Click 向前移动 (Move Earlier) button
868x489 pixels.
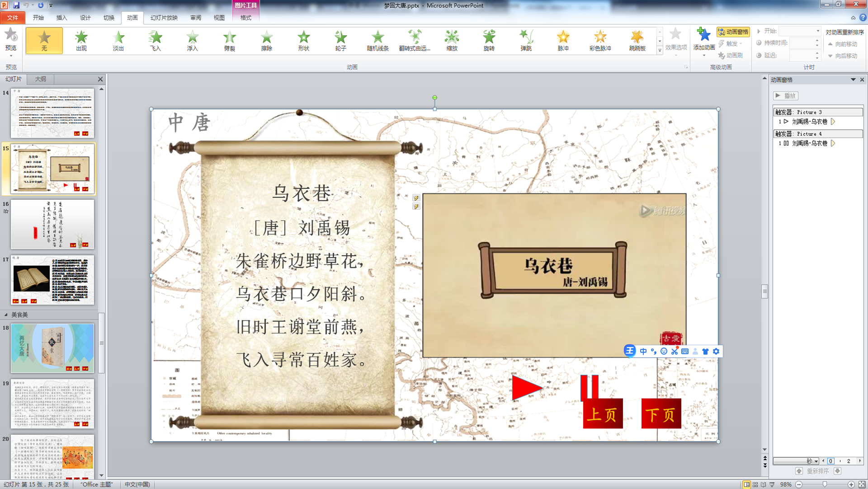843,44
